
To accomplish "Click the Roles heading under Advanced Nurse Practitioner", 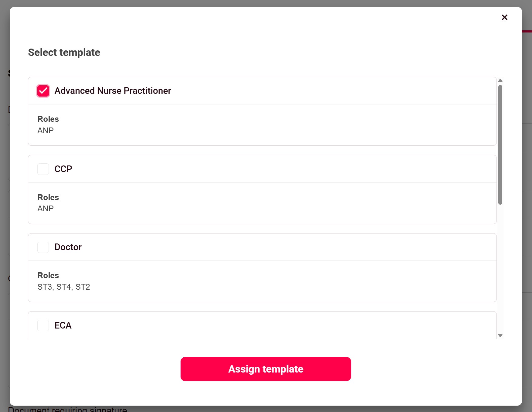I will click(x=48, y=119).
